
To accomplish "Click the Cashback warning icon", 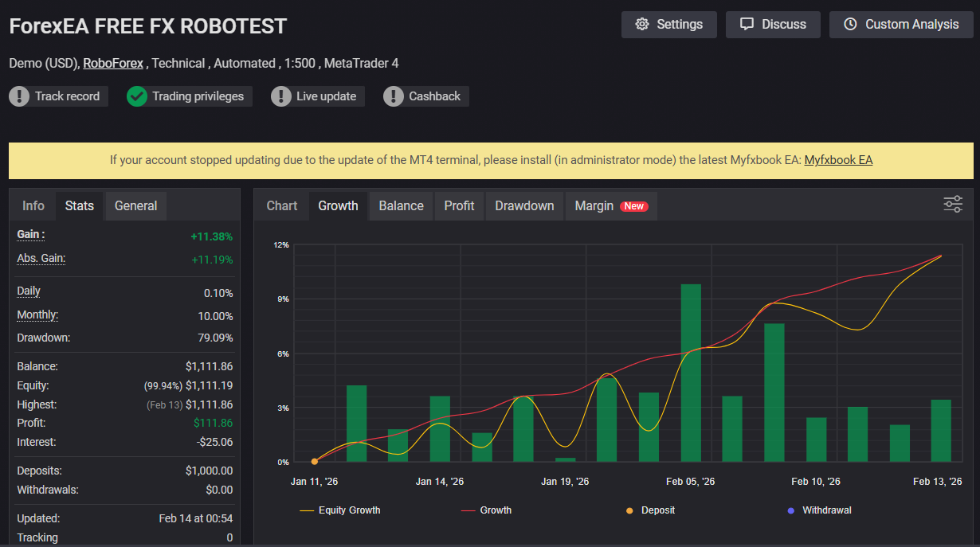I will point(393,96).
